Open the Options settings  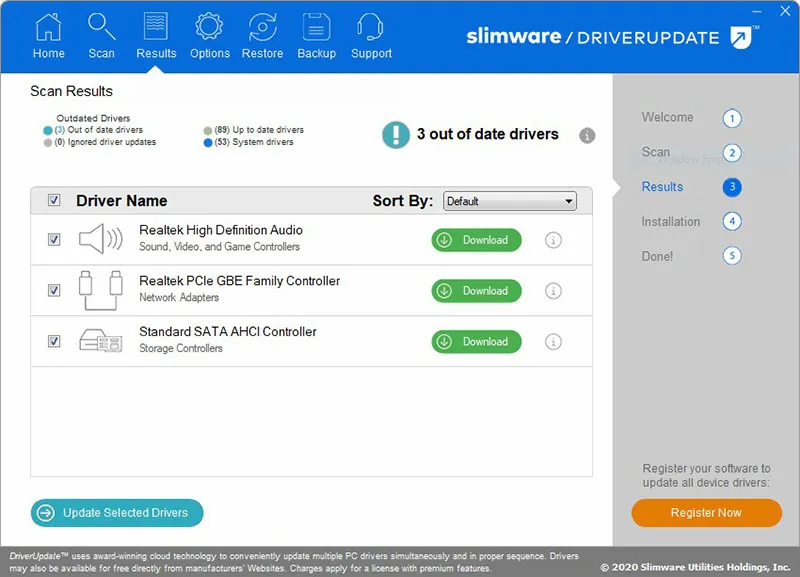[x=209, y=33]
